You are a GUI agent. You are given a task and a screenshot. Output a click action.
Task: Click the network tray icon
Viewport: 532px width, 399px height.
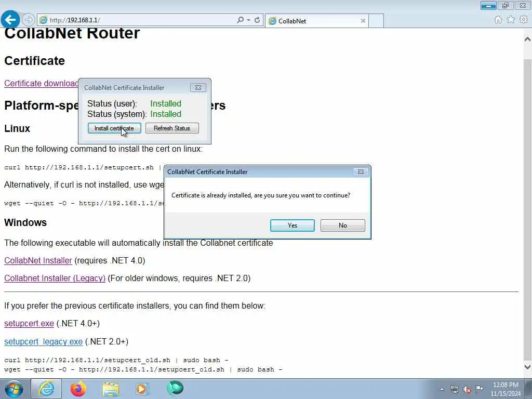tap(454, 390)
